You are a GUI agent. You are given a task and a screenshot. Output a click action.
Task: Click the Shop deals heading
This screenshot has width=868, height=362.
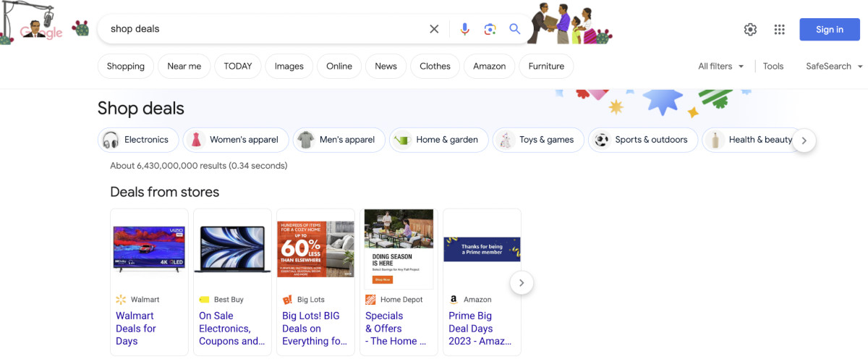point(141,109)
